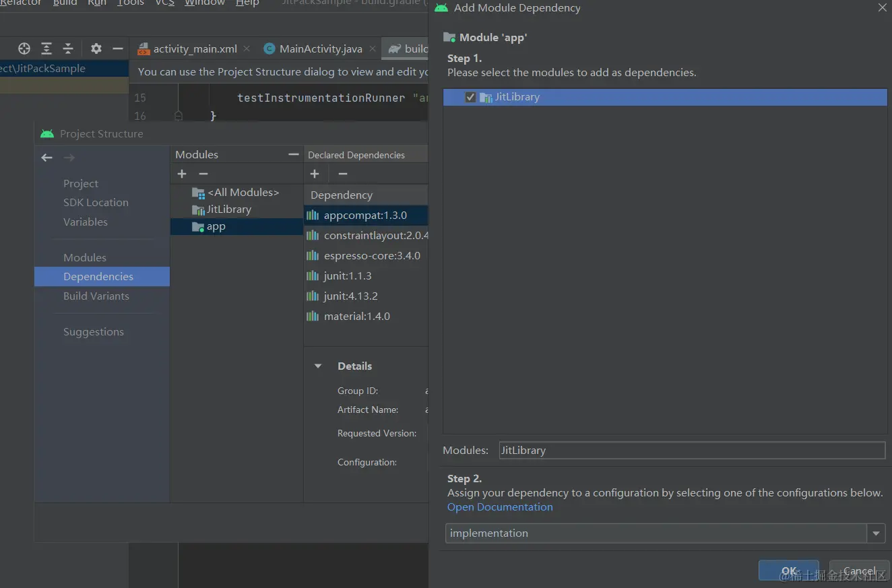Screen dimensions: 892x588
Task: Select the junit:1.1.3 dependency row
Action: pyautogui.click(x=366, y=276)
